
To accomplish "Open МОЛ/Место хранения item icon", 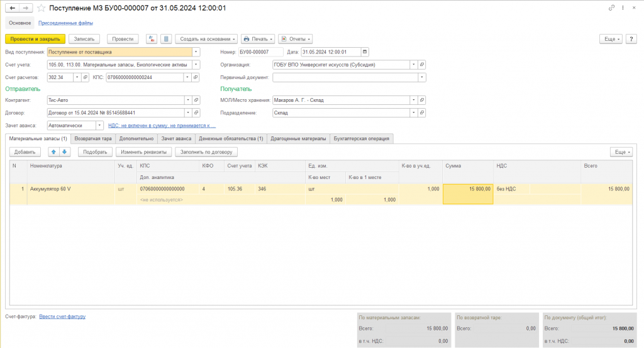I will click(x=422, y=100).
